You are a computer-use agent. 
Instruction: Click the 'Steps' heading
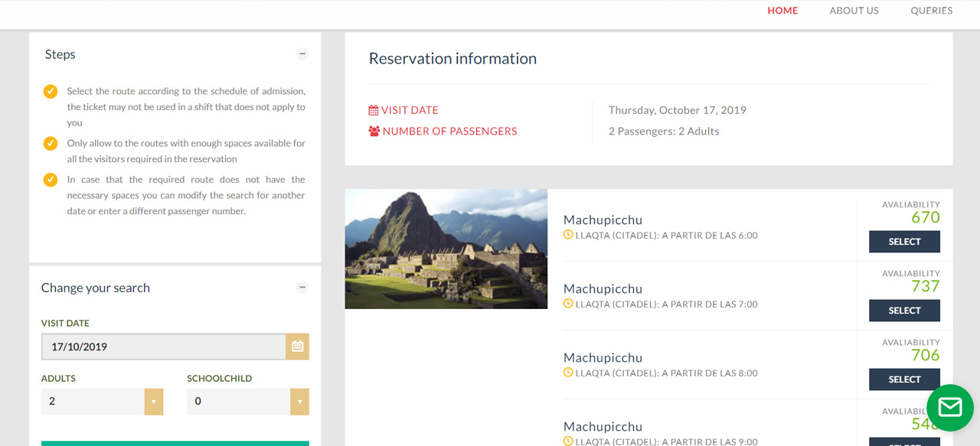(60, 54)
